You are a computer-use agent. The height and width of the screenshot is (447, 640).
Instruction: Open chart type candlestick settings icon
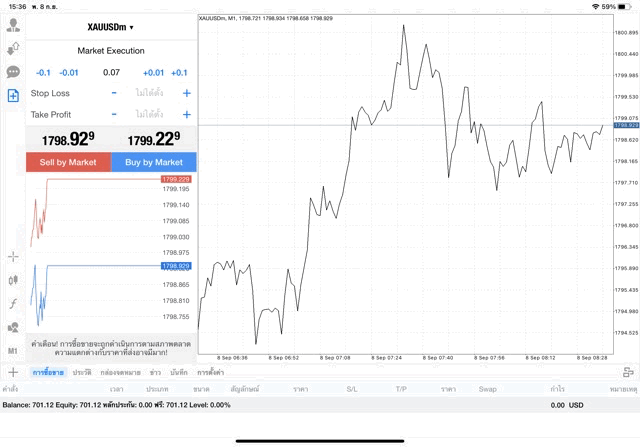(x=13, y=280)
